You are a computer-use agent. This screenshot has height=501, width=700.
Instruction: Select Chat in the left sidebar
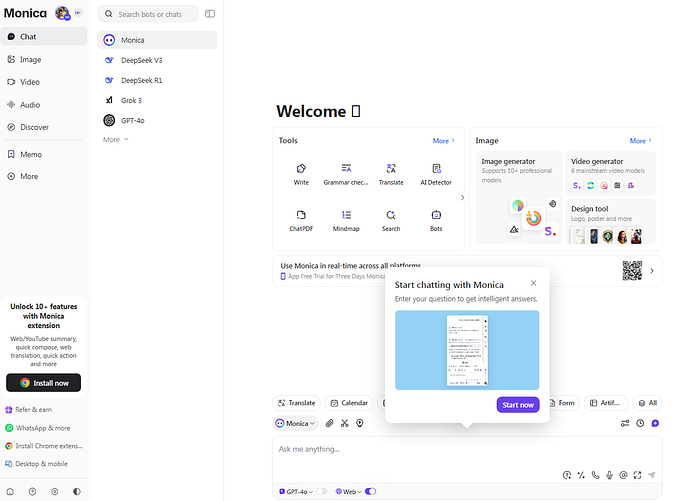43,37
